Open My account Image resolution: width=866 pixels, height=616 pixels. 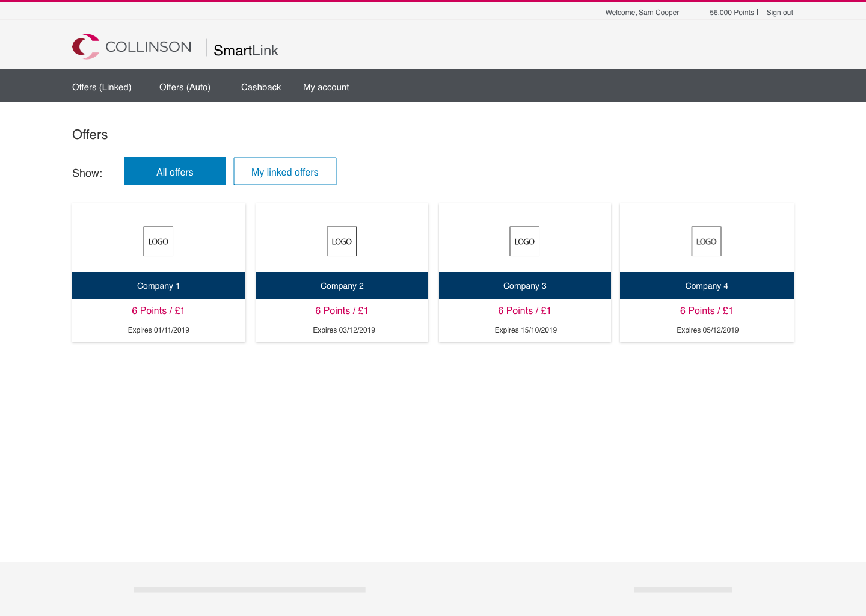pyautogui.click(x=326, y=87)
